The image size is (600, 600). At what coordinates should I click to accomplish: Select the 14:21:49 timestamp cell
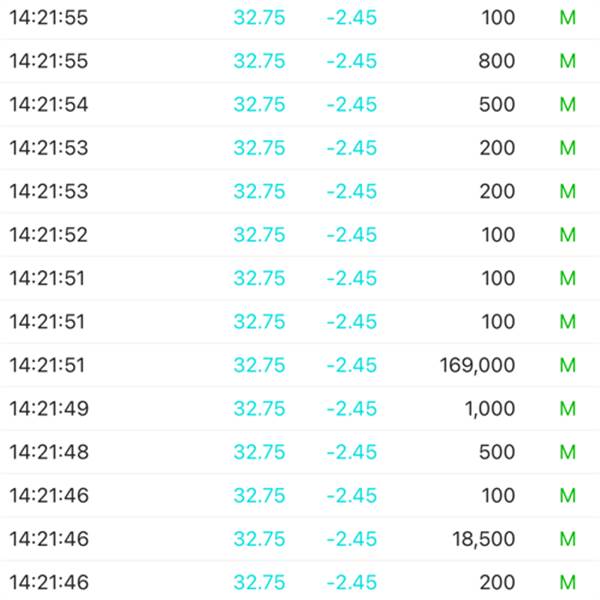click(x=49, y=409)
